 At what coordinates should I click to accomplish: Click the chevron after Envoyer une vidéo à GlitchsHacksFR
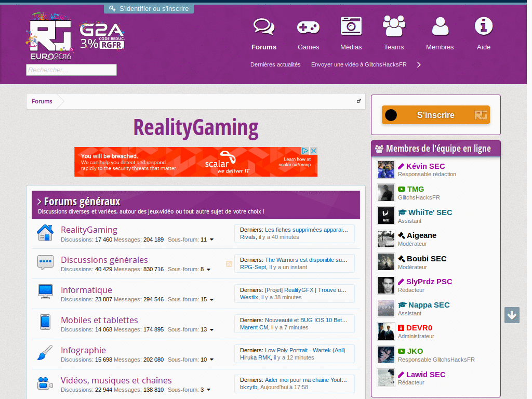point(419,65)
